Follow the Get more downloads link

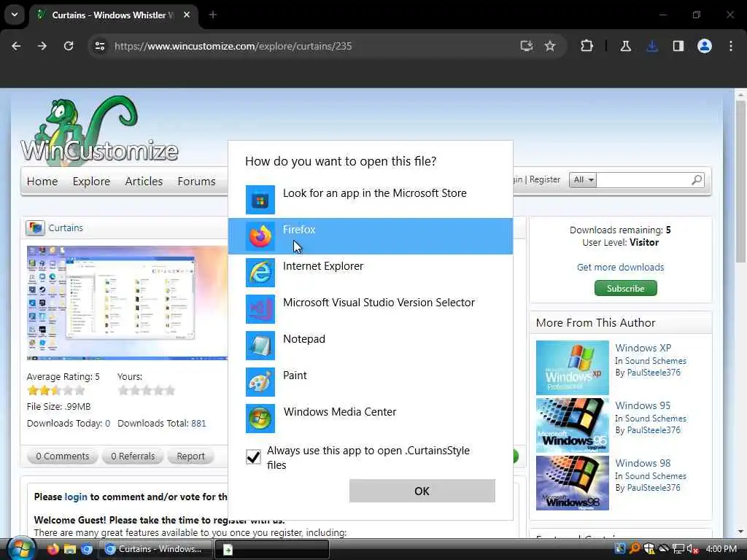coord(620,267)
